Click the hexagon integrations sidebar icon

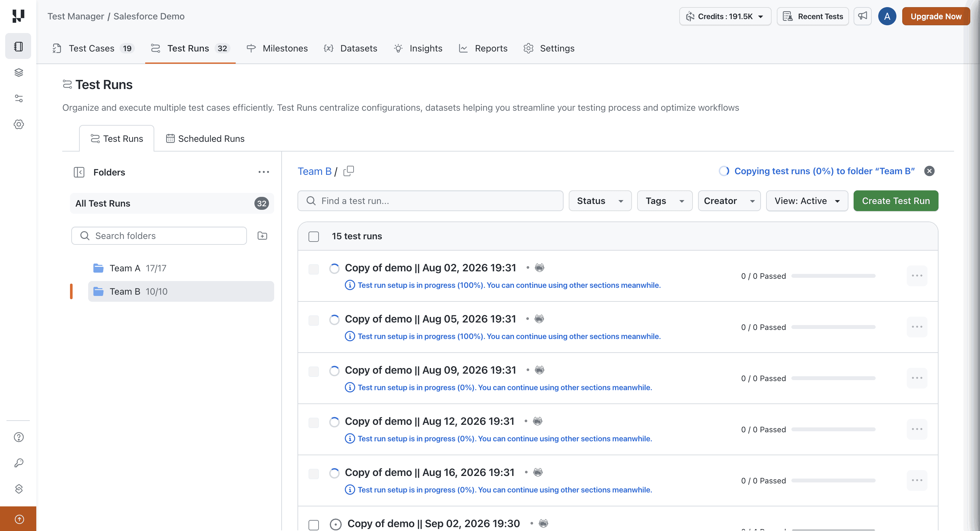[19, 489]
